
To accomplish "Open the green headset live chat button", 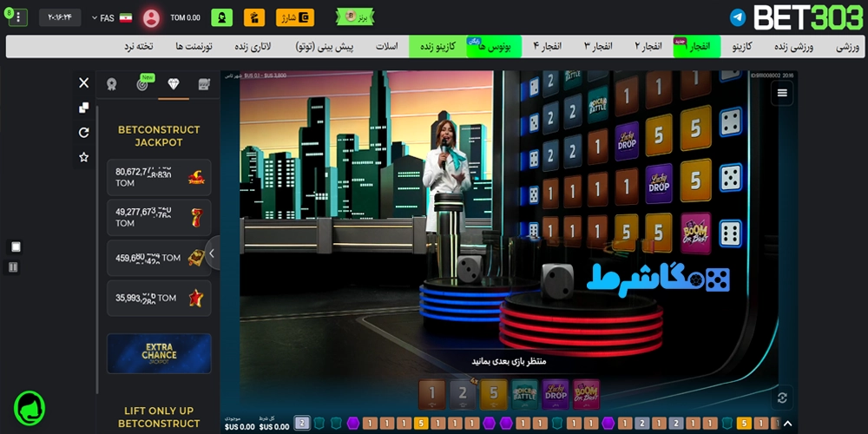I will [x=30, y=408].
